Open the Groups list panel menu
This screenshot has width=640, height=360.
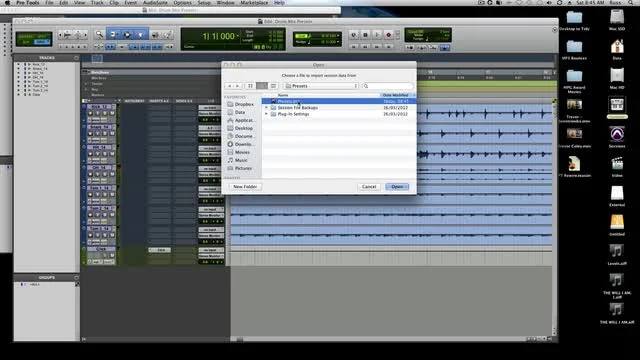(x=76, y=278)
